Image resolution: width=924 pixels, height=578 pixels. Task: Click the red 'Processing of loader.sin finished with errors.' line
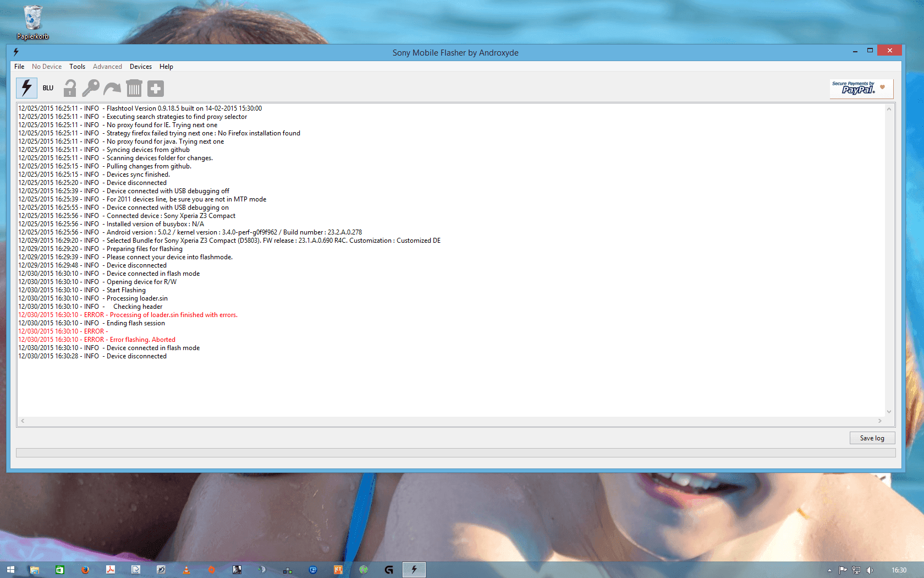(x=128, y=315)
